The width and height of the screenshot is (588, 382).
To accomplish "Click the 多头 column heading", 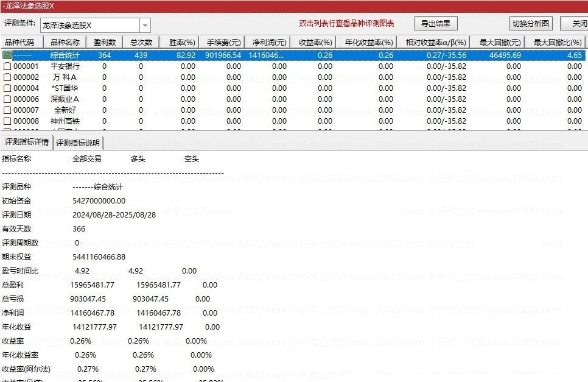I will [x=138, y=159].
